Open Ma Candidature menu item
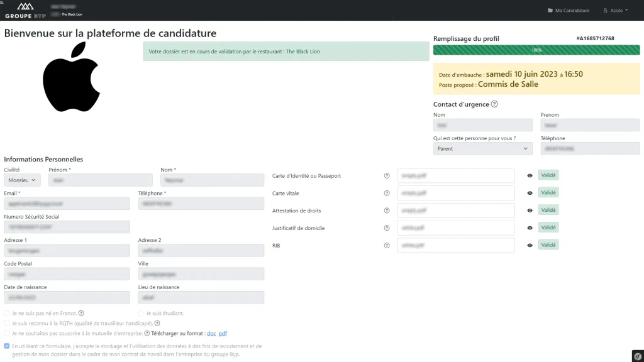Image resolution: width=644 pixels, height=362 pixels. pyautogui.click(x=569, y=10)
